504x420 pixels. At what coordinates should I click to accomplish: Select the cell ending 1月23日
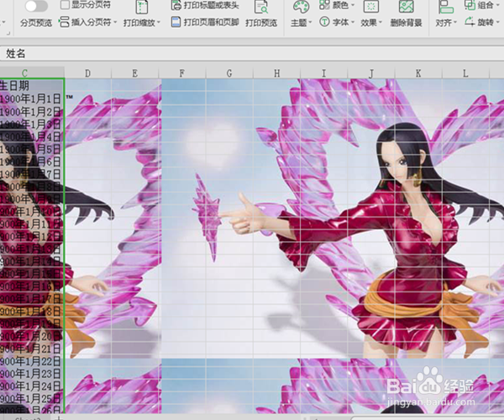pyautogui.click(x=32, y=374)
